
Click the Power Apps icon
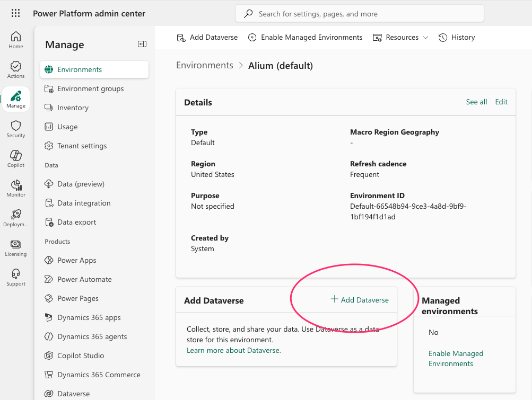pyautogui.click(x=49, y=260)
